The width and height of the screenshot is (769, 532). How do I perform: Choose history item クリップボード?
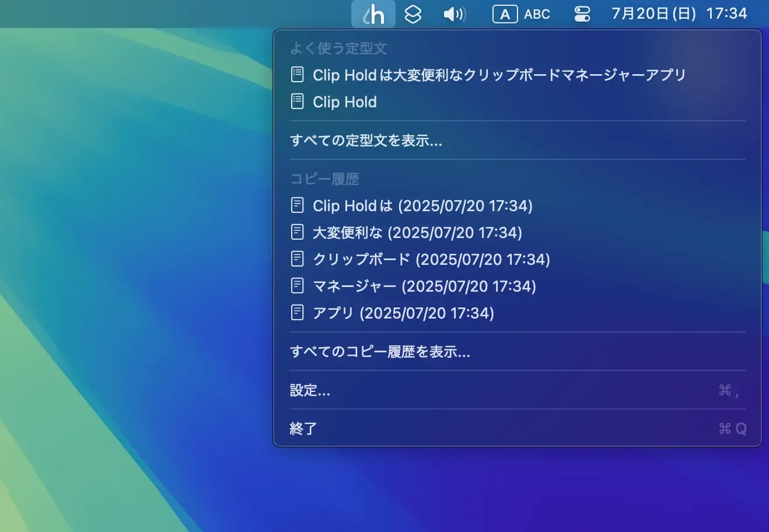[518, 259]
